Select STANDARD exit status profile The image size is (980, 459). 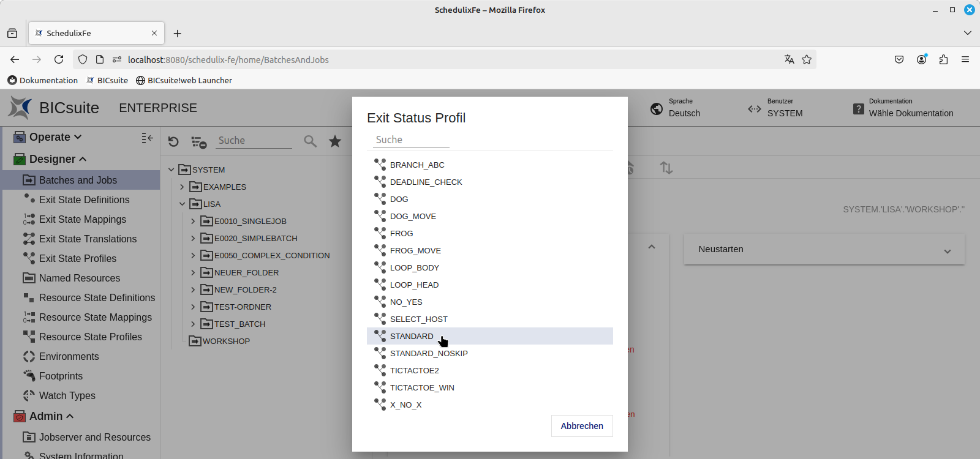[412, 336]
